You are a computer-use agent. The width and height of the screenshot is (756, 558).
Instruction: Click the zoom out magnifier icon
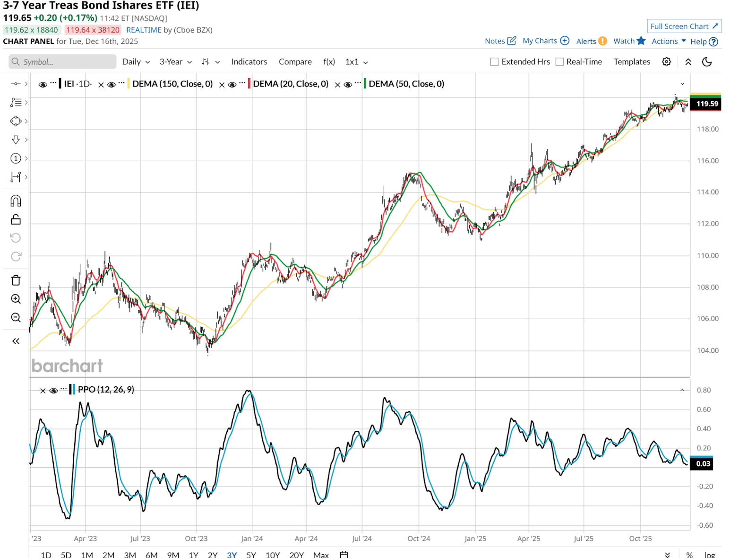pos(16,318)
